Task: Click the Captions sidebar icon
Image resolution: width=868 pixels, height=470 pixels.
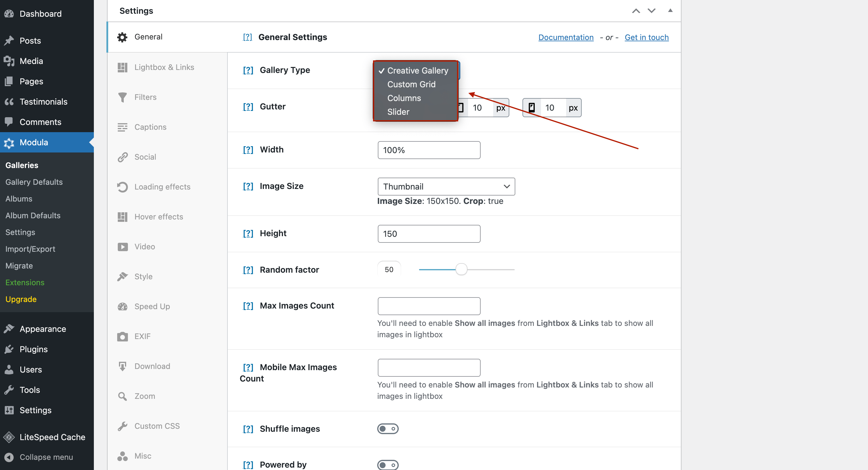Action: pos(122,127)
